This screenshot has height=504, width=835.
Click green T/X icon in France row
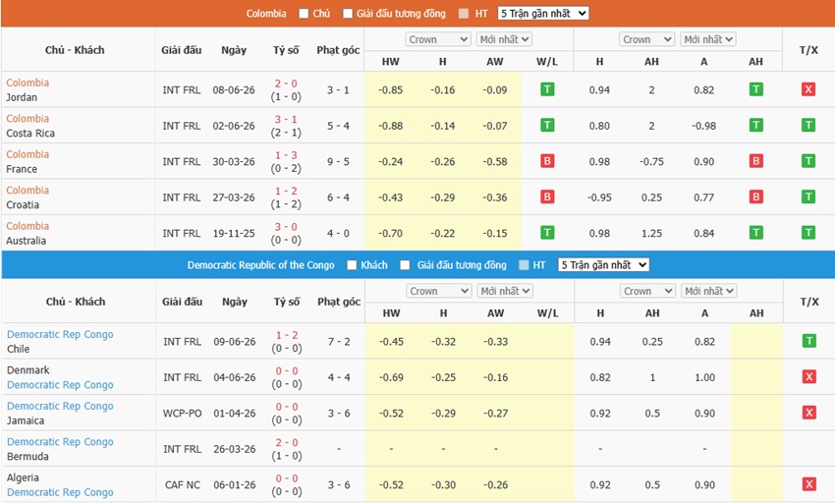click(x=808, y=161)
